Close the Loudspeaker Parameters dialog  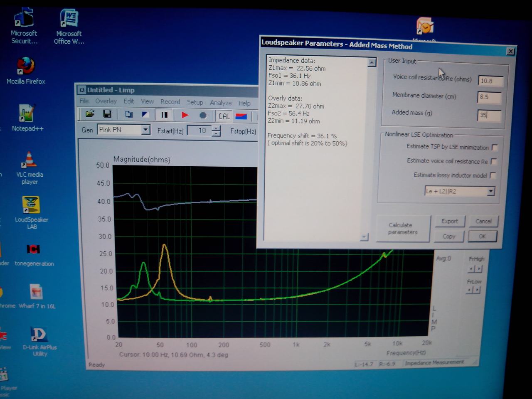coord(510,52)
